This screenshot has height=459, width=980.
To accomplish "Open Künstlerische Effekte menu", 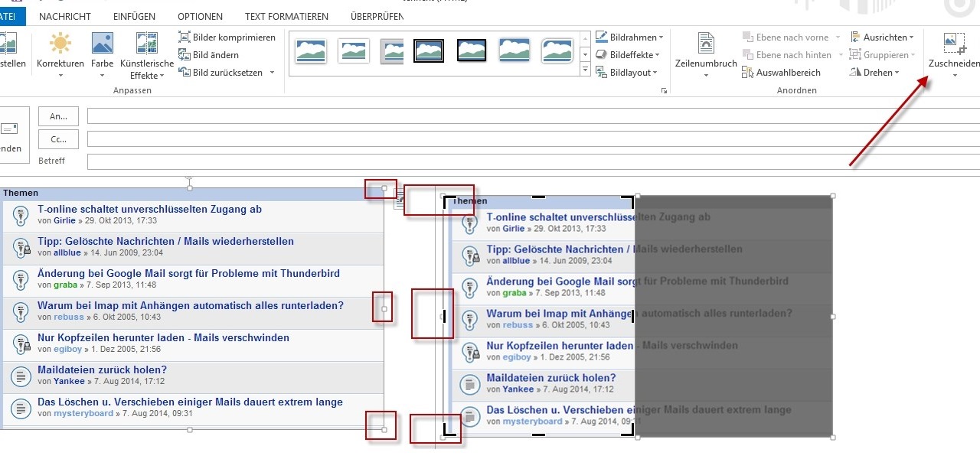I will [x=146, y=56].
